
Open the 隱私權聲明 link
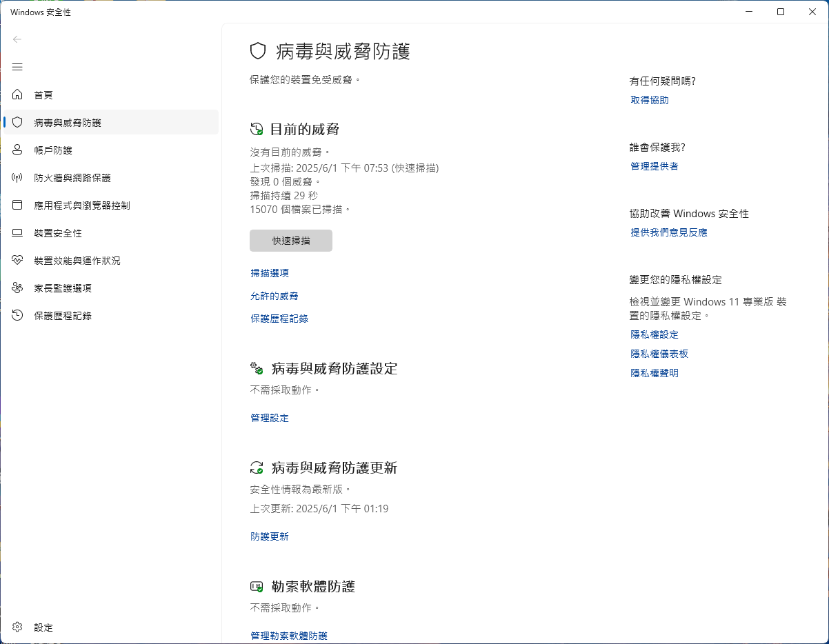click(x=655, y=373)
